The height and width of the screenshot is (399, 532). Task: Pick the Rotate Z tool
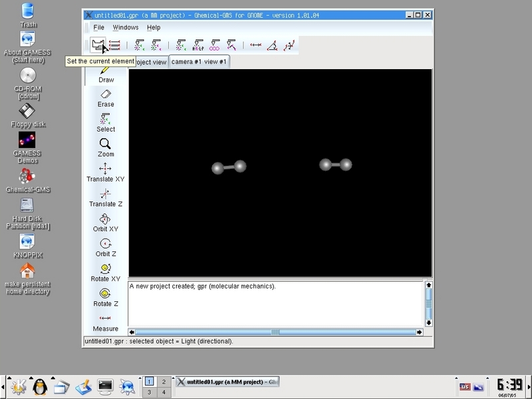[106, 297]
